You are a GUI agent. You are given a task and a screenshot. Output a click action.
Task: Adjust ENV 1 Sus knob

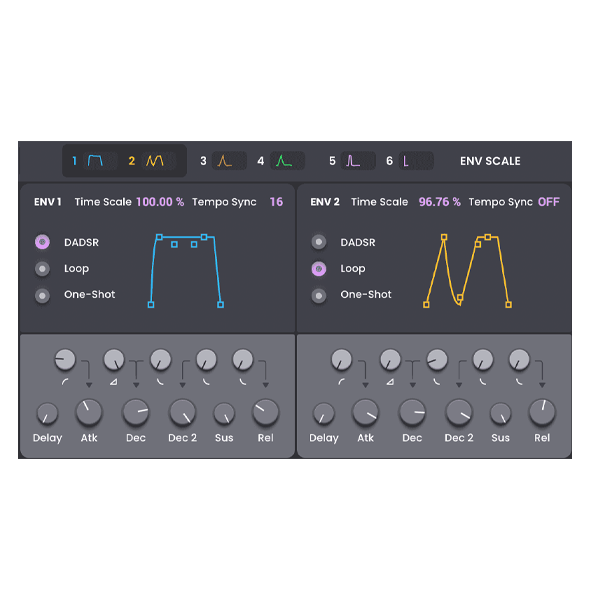224,414
